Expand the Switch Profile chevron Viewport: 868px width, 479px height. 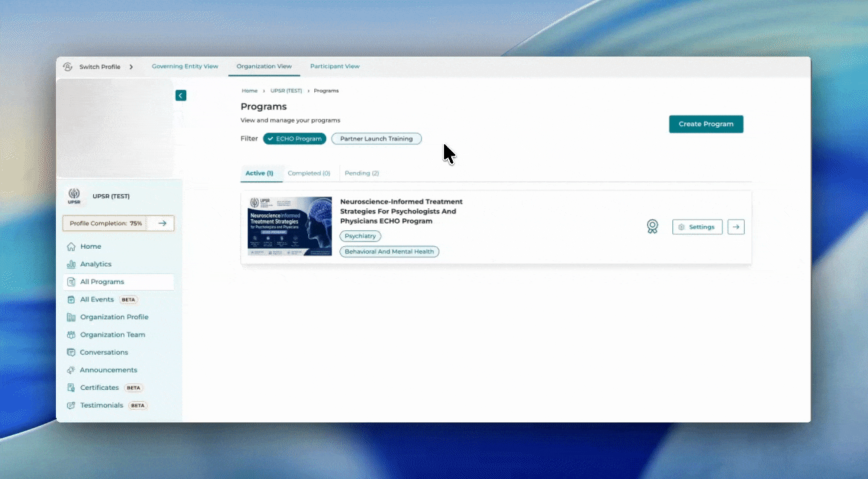click(x=131, y=67)
